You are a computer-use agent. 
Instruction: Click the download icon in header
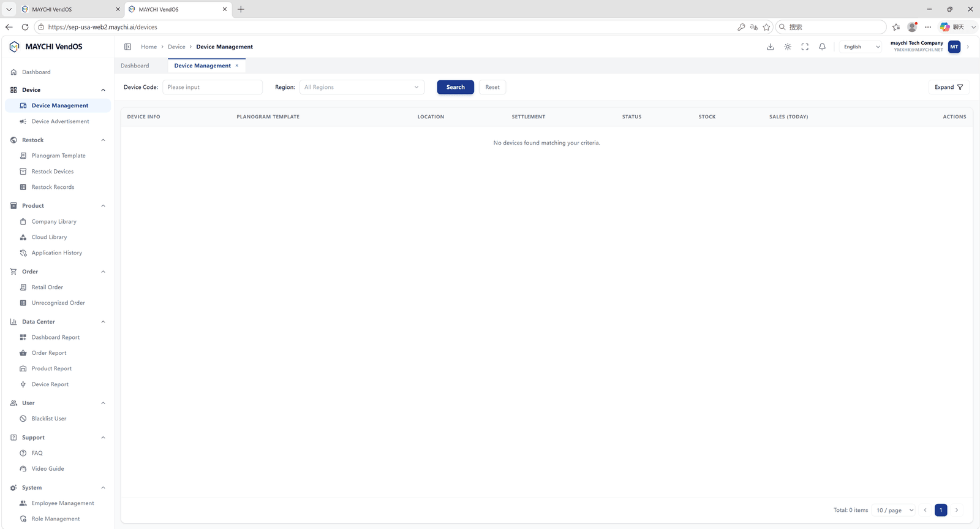(771, 47)
